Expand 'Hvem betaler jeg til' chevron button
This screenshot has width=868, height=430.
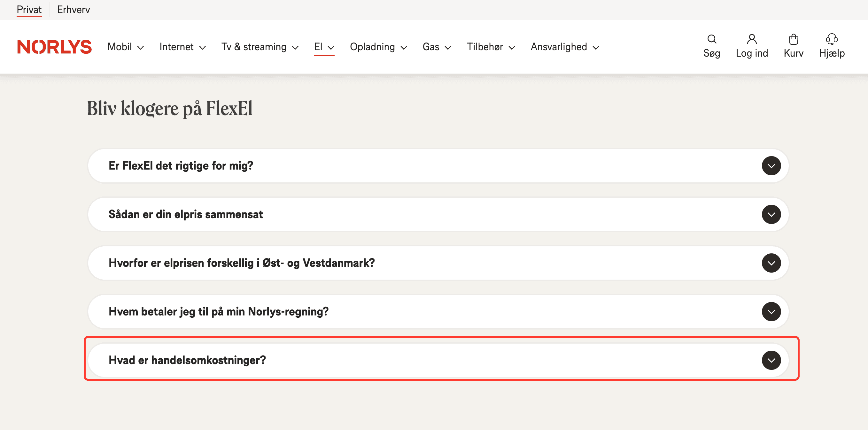click(x=771, y=312)
